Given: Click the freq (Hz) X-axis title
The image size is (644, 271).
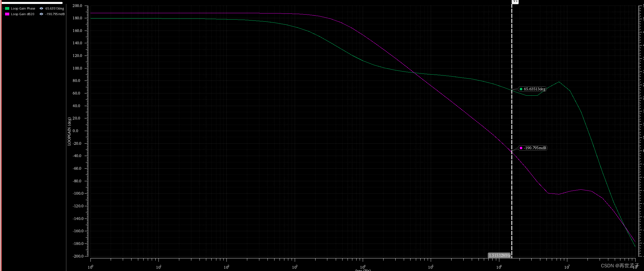Looking at the screenshot, I should (x=363, y=270).
